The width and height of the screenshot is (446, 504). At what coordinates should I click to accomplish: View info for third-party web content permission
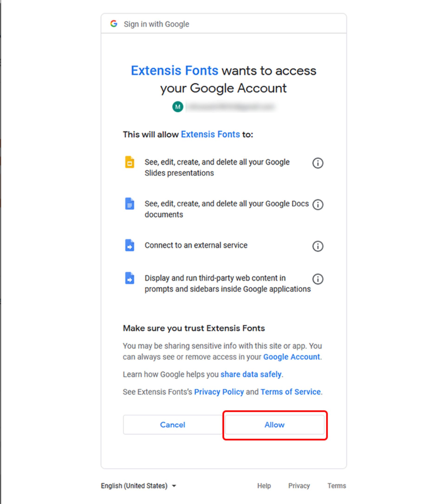click(x=318, y=279)
